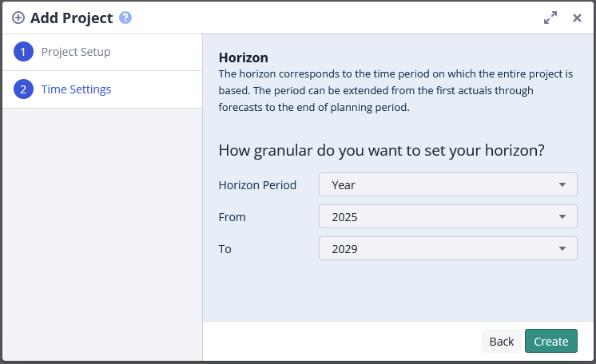Screen dimensions: 596x364
Task: Open the Horizon Period dropdown showing Year
Action: [439, 184]
